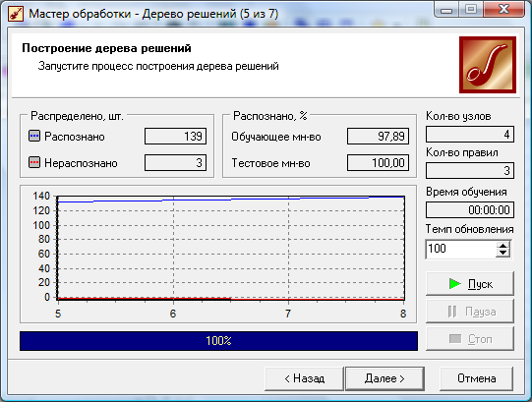
Task: Click the 100% progress bar
Action: pos(218,341)
